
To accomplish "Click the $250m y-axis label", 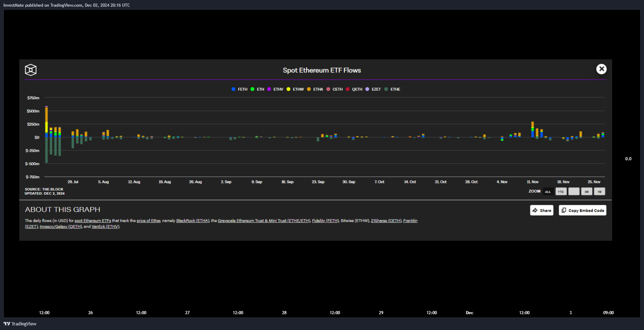I will click(x=33, y=124).
